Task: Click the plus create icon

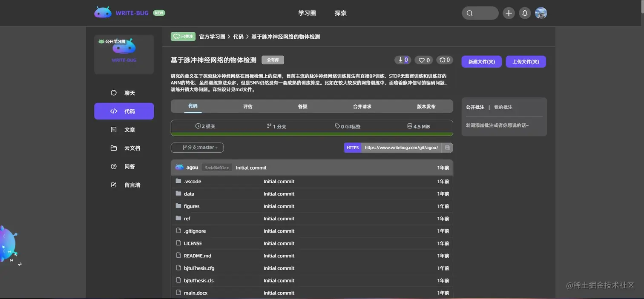Action: [509, 13]
